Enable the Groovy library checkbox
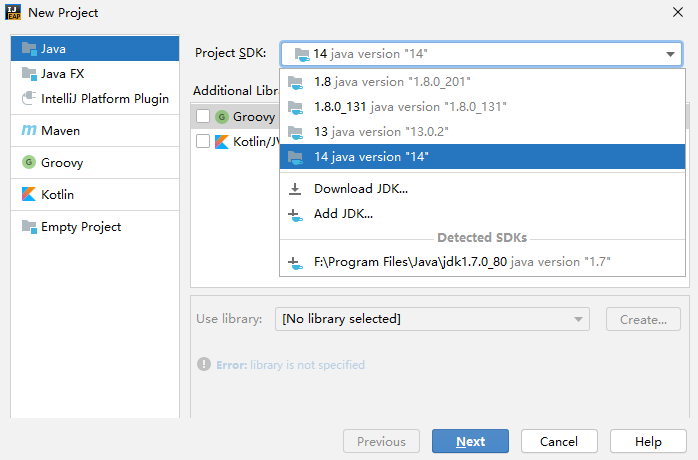The image size is (698, 460). point(203,117)
